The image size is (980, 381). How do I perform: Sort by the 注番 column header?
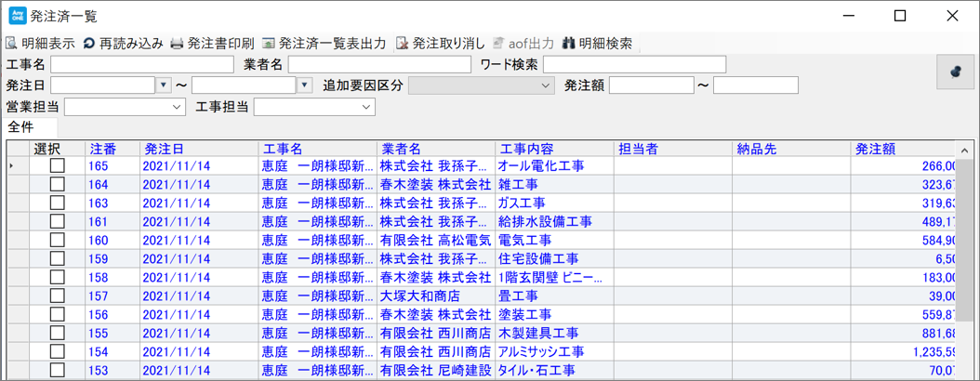click(113, 149)
